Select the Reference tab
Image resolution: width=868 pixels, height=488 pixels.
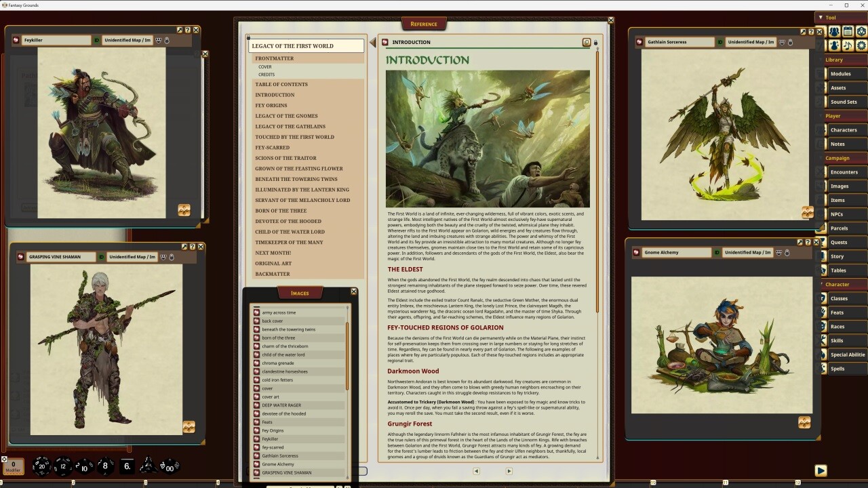(x=423, y=24)
